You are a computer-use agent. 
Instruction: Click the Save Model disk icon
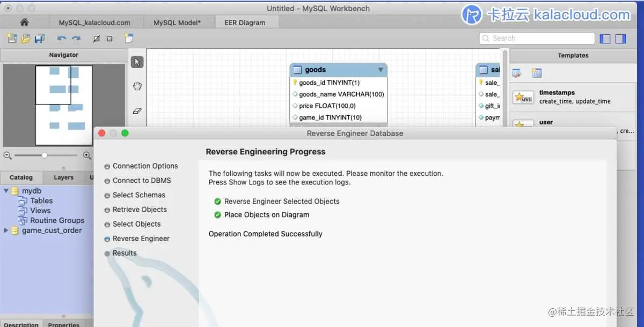click(x=39, y=39)
